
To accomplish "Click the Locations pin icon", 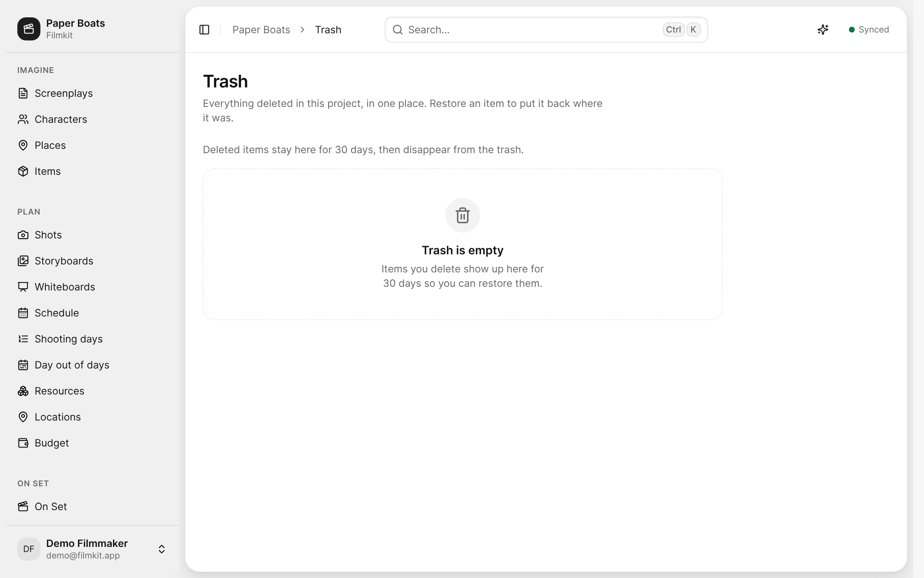I will 23,417.
